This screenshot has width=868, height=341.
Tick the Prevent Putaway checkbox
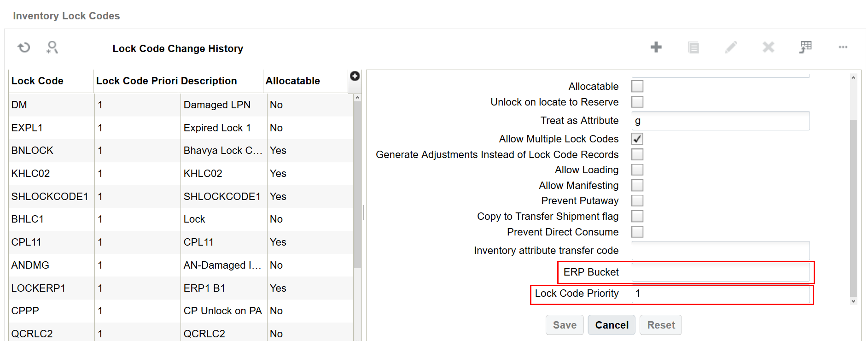(x=637, y=200)
